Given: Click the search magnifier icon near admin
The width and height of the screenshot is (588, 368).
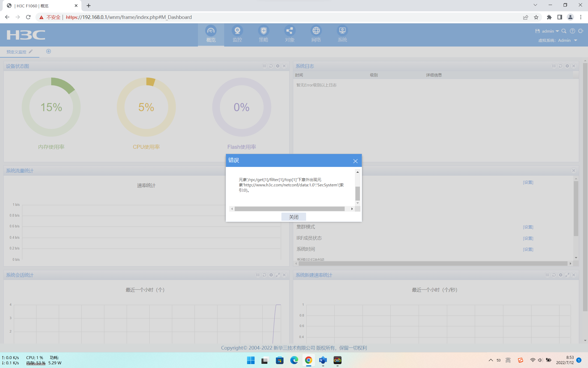Looking at the screenshot, I should pos(564,31).
